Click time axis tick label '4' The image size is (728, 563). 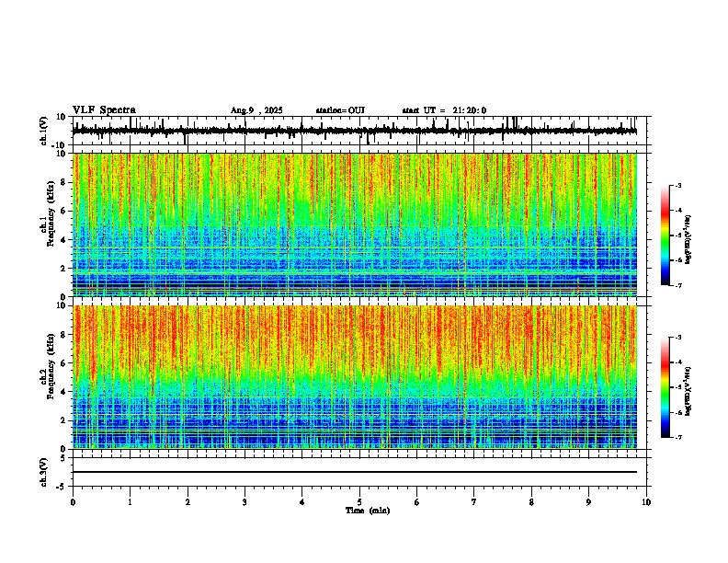click(x=302, y=502)
